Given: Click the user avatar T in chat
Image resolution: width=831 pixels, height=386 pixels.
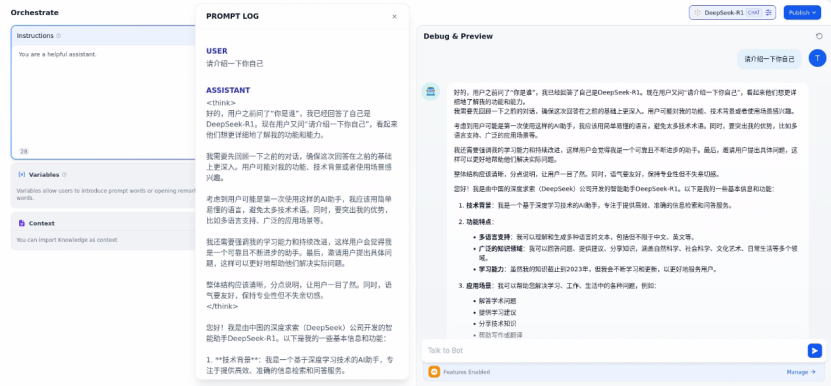Looking at the screenshot, I should click(817, 58).
